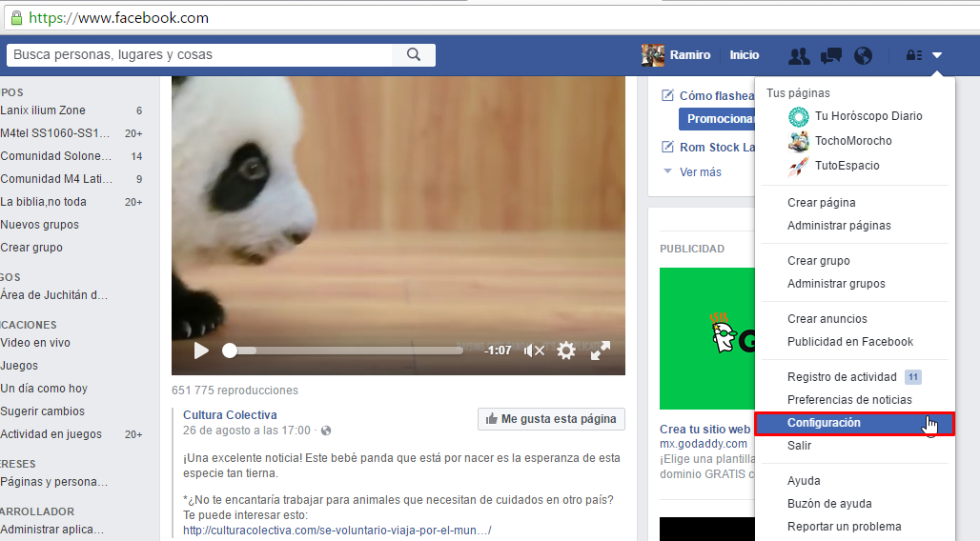
Task: Open Tu Horóscopo Diario page
Action: (x=868, y=116)
